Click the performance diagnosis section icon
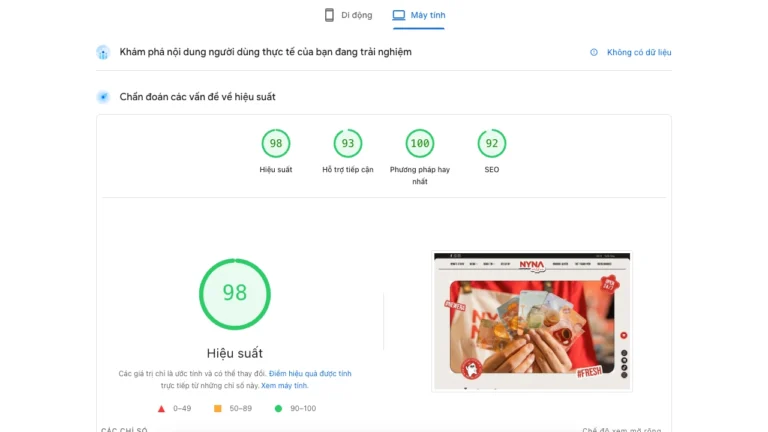 point(103,97)
